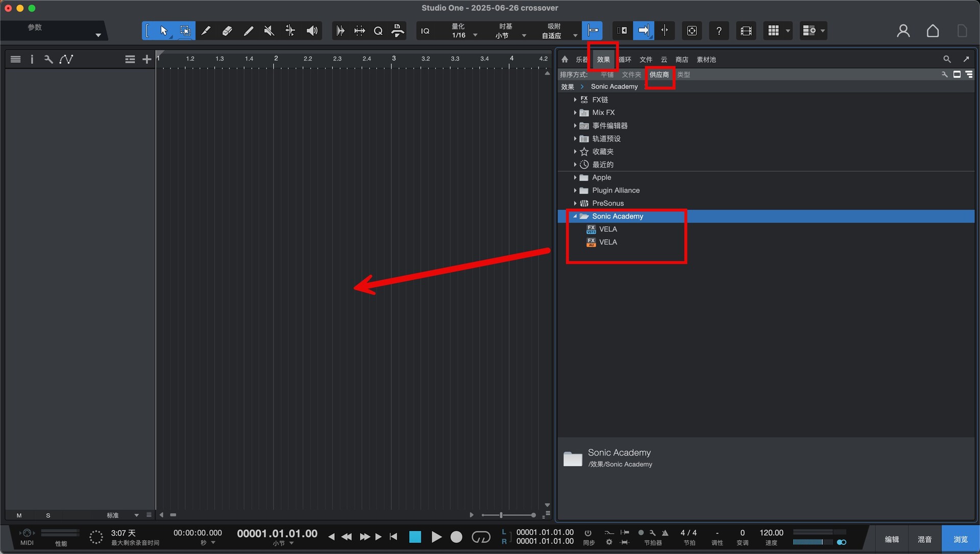This screenshot has height=554, width=980.
Task: Switch to the 循环 browser tab
Action: click(x=625, y=60)
